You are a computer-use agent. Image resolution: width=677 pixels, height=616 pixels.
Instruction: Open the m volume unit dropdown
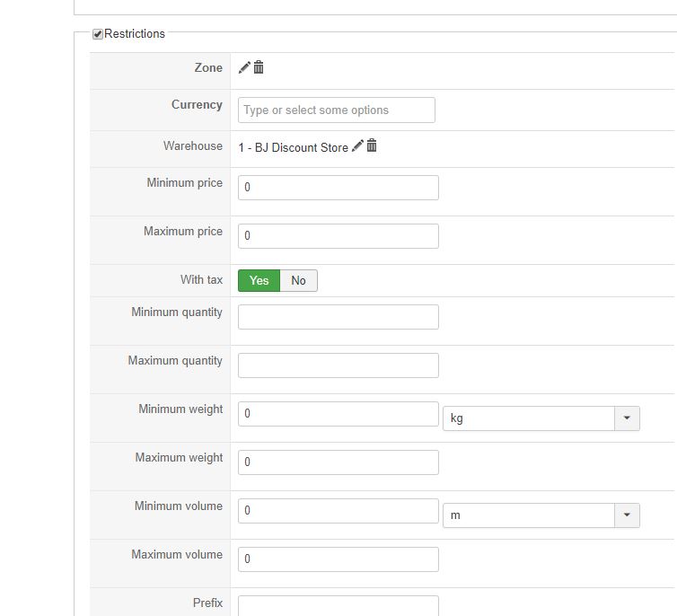541,515
